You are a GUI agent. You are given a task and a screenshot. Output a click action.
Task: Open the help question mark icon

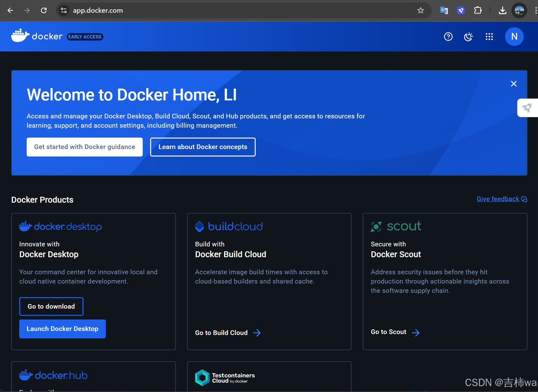448,37
